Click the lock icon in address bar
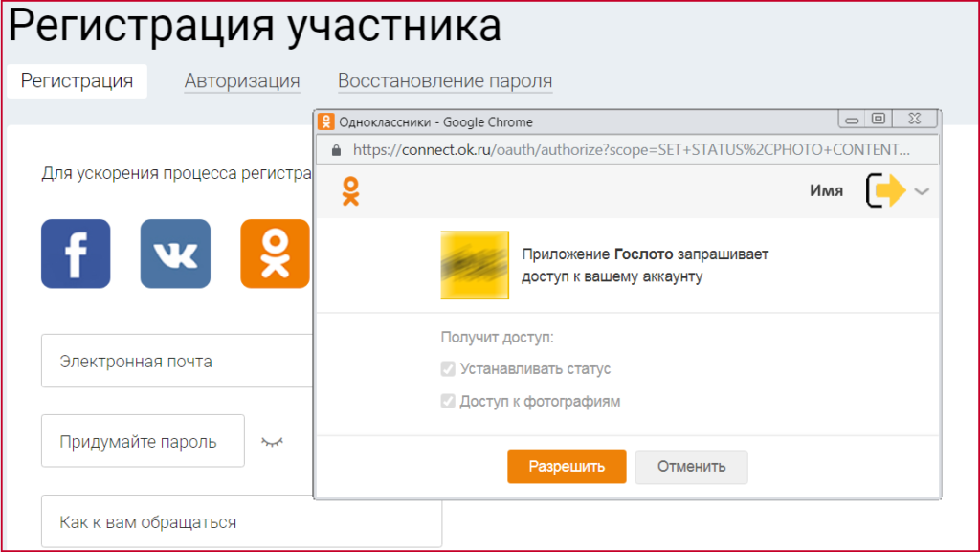980x552 pixels. 336,150
